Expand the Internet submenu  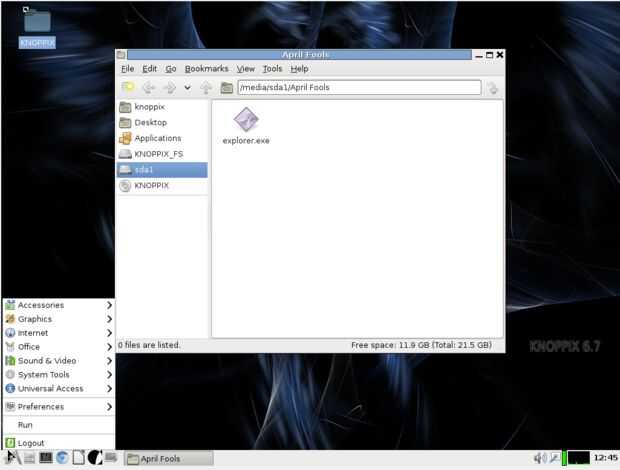59,333
